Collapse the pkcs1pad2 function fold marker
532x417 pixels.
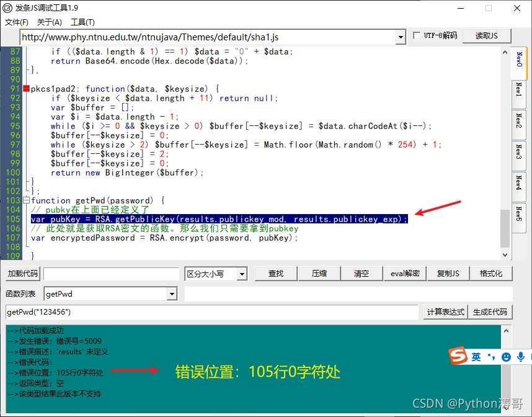pyautogui.click(x=27, y=89)
